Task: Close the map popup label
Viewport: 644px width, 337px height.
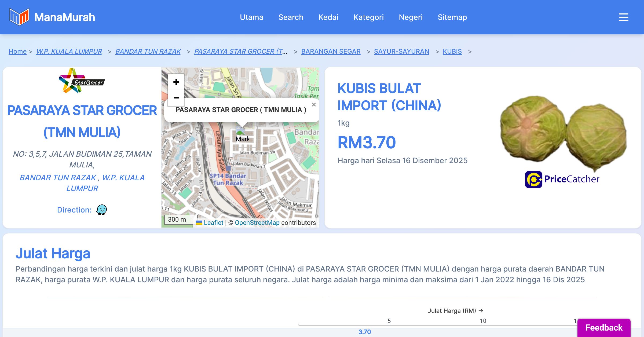Action: point(314,105)
